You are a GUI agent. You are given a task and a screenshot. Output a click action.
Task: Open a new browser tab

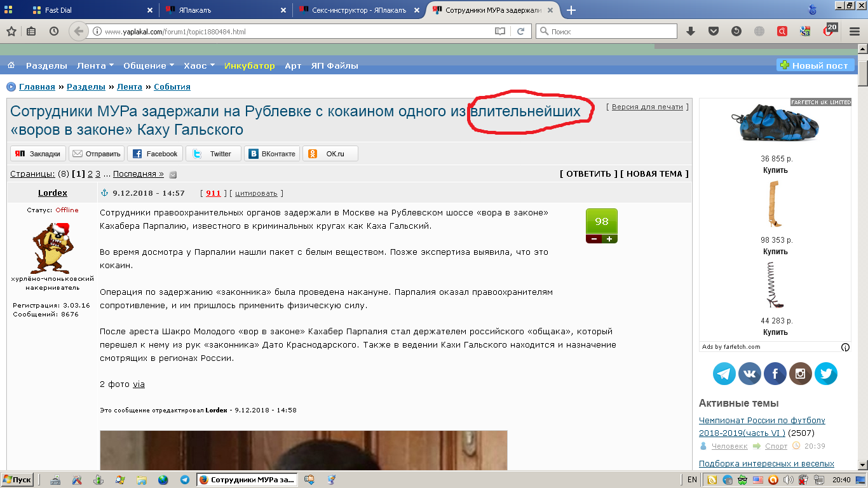pyautogui.click(x=571, y=10)
